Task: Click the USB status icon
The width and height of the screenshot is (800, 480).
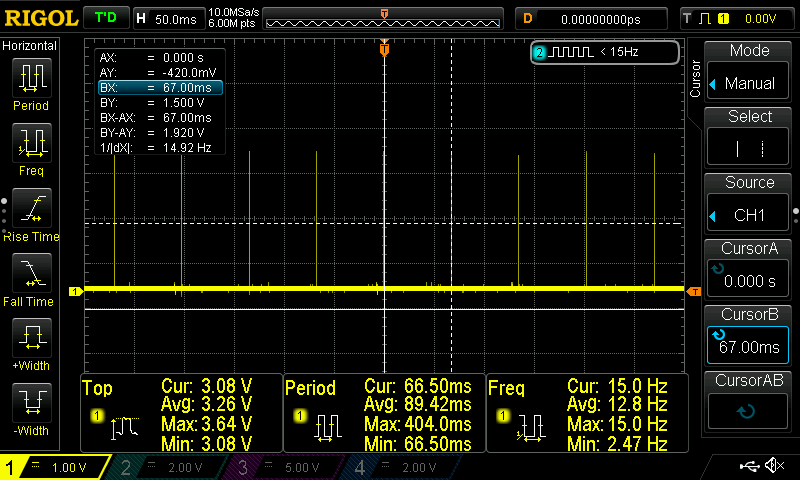Action: (x=750, y=466)
